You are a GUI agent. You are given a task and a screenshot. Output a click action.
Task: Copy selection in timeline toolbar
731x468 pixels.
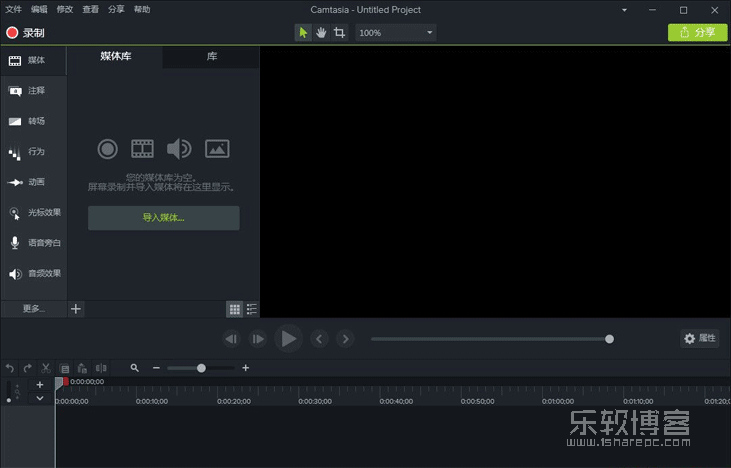tap(64, 368)
